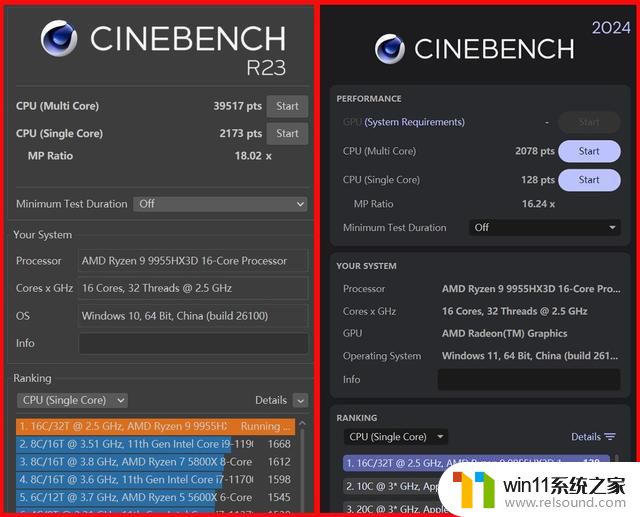Start the 2024 CPU Multi Core test
Viewport: 640px width, 517px height.
point(589,151)
